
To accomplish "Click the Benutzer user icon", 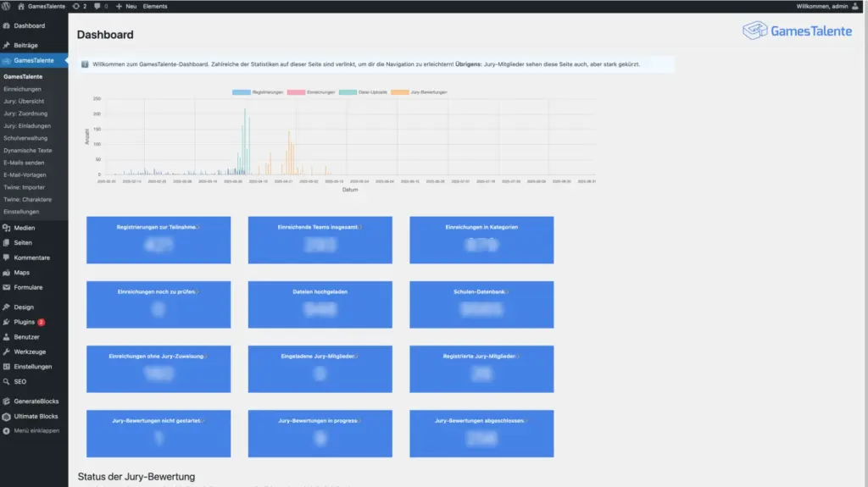I will coord(7,336).
